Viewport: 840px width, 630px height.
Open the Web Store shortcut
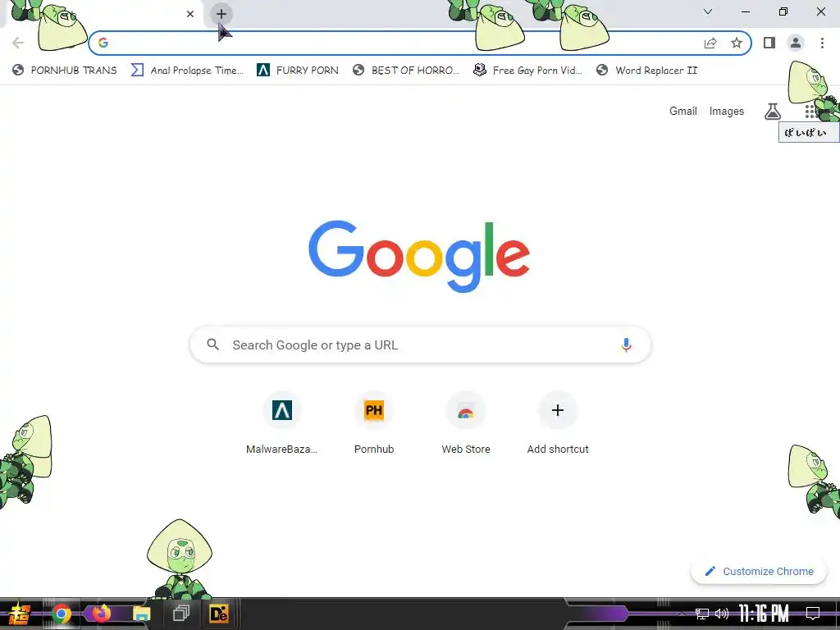pyautogui.click(x=466, y=424)
